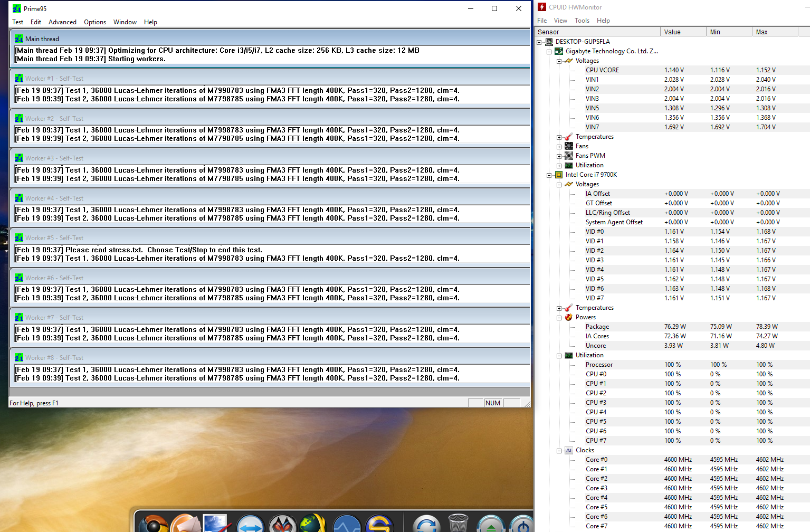
Task: Click the Powers flame icon
Action: click(569, 317)
